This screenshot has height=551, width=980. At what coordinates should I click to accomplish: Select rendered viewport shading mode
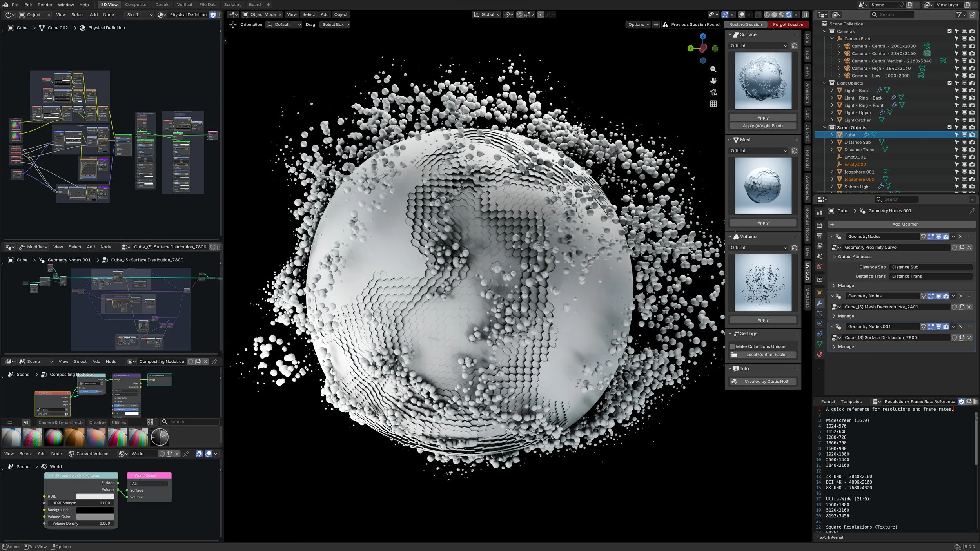click(789, 14)
